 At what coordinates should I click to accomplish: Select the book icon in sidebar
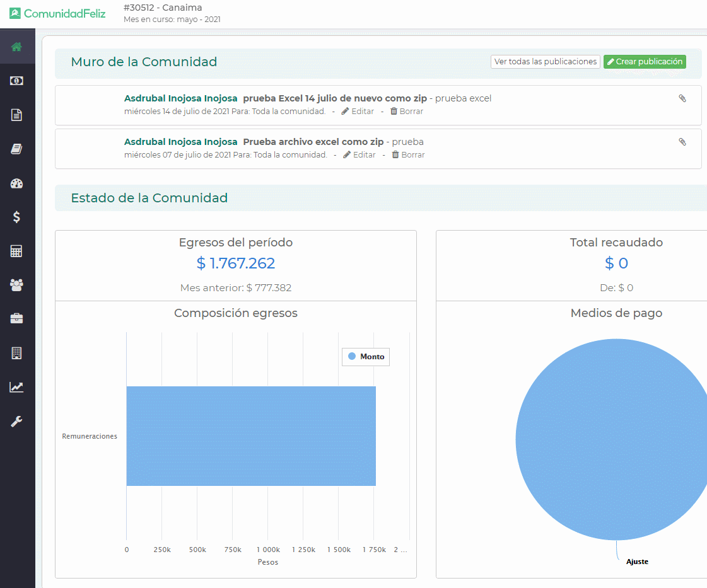(x=16, y=149)
